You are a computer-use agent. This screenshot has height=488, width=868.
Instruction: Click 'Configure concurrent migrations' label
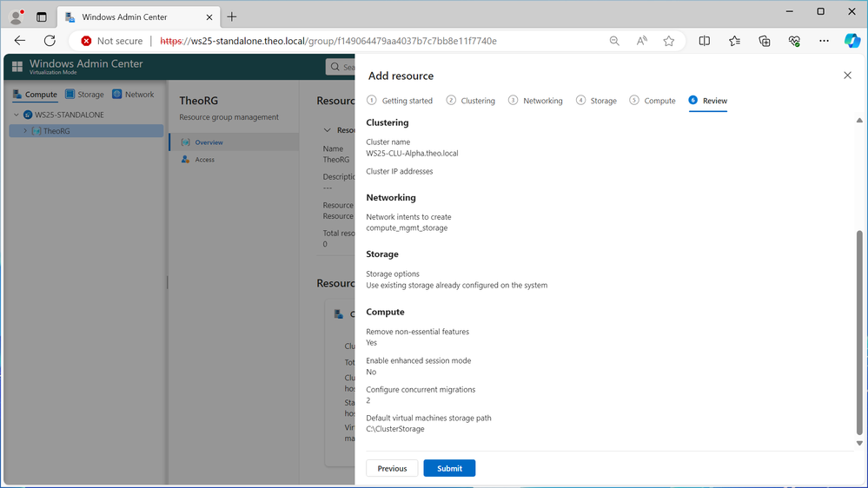[x=421, y=390]
